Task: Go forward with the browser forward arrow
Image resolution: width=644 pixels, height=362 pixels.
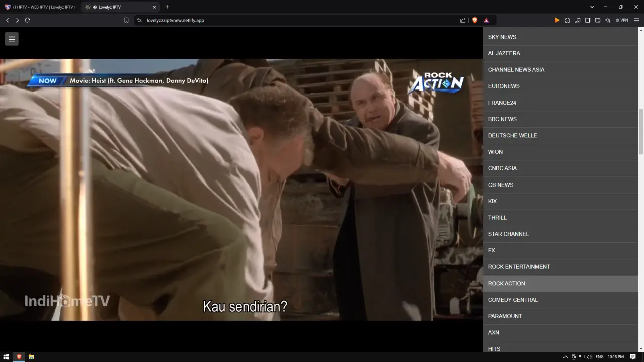Action: tap(17, 20)
